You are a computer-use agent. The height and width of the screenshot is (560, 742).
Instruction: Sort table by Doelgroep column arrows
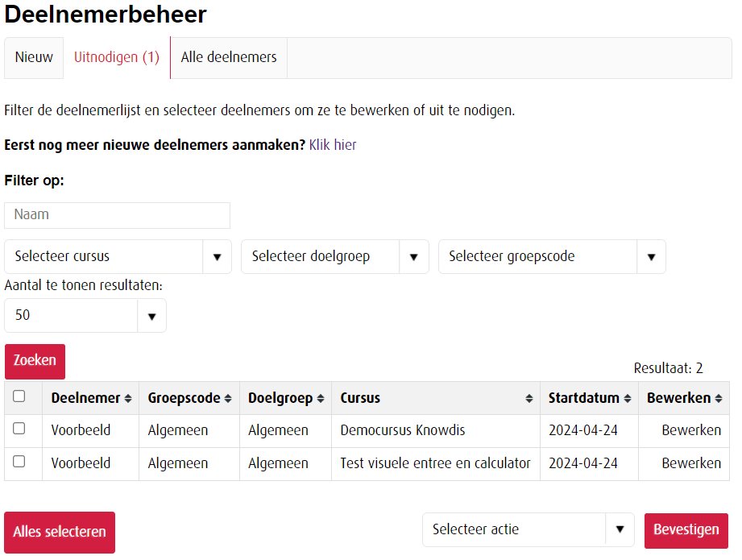click(x=321, y=398)
